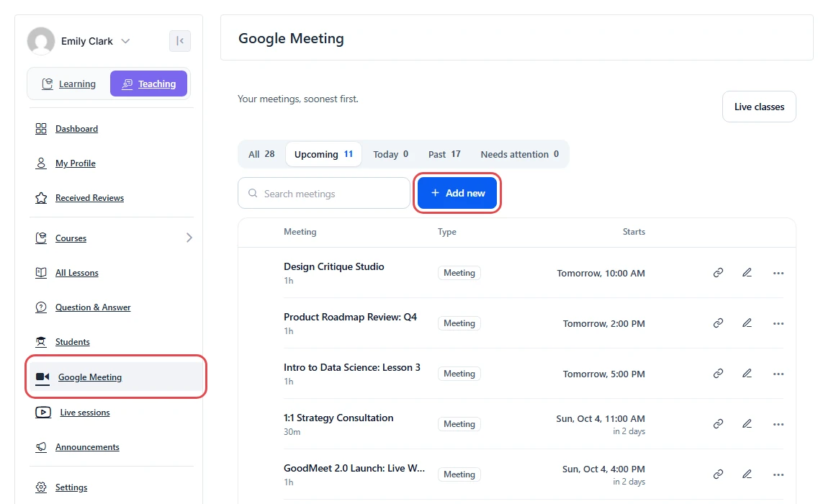Image resolution: width=831 pixels, height=504 pixels.
Task: Open Live sessions
Action: pos(85,413)
